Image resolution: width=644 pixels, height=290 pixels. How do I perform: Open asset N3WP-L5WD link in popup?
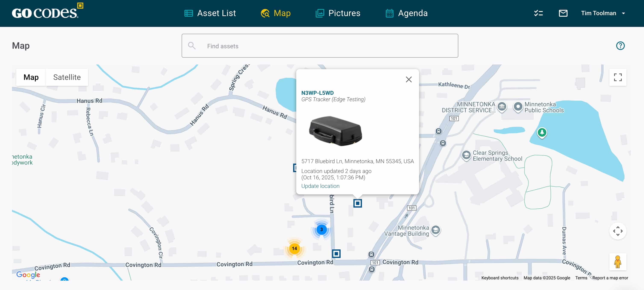317,93
